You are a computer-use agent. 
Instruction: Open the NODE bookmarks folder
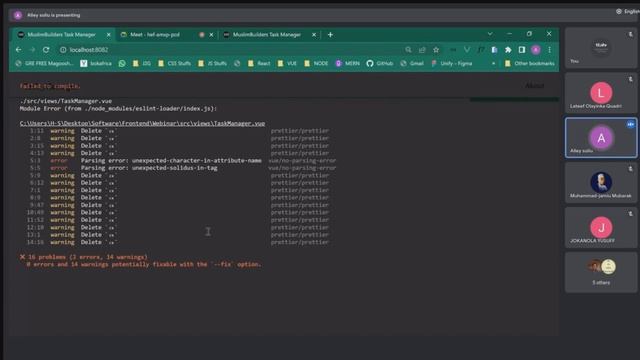tap(316, 64)
